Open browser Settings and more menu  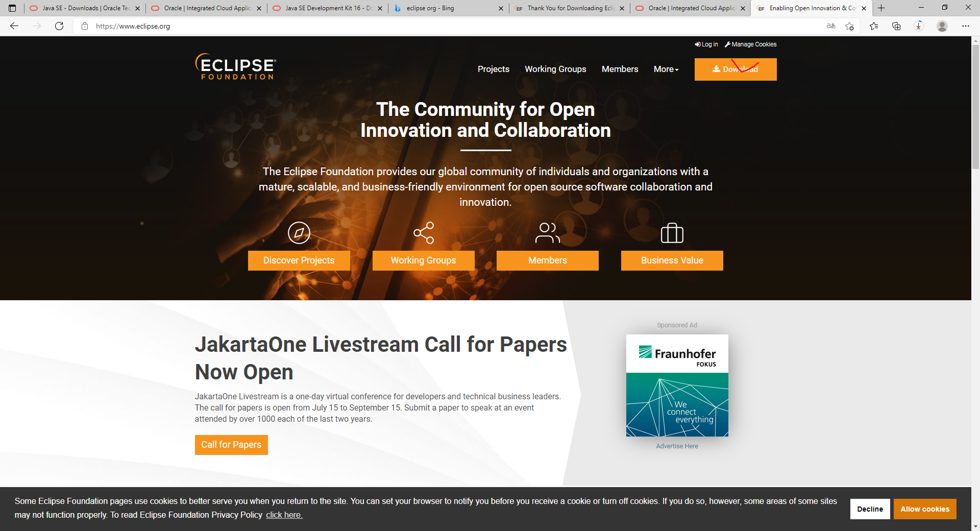click(x=965, y=26)
